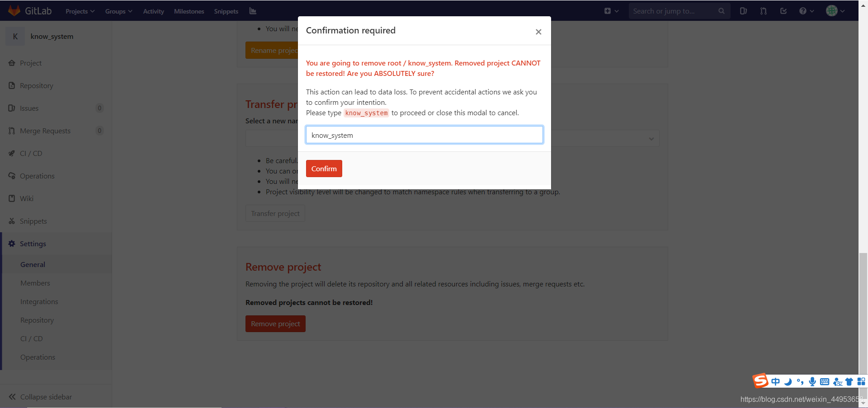Screen dimensions: 868x408
Task: Click the search magnifier icon
Action: pos(722,11)
